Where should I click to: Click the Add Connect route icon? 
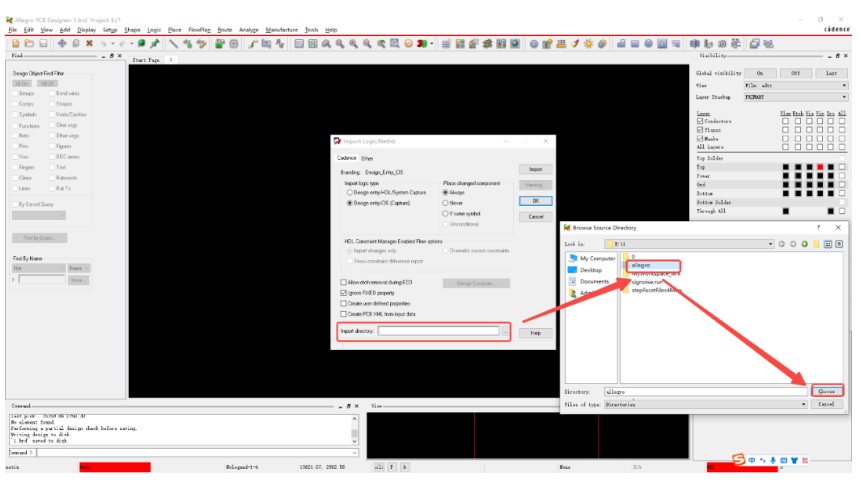(253, 43)
